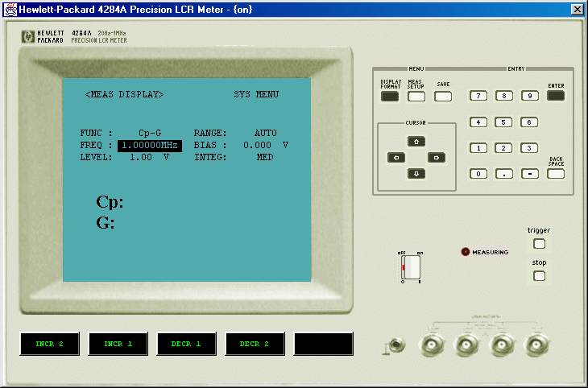Select the 1.00 level value

pos(141,157)
